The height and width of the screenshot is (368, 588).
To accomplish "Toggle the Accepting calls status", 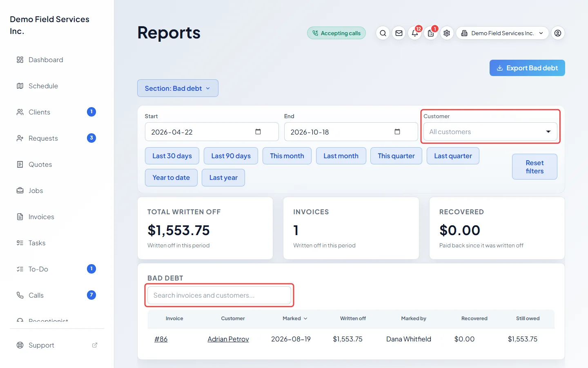I will [x=336, y=33].
